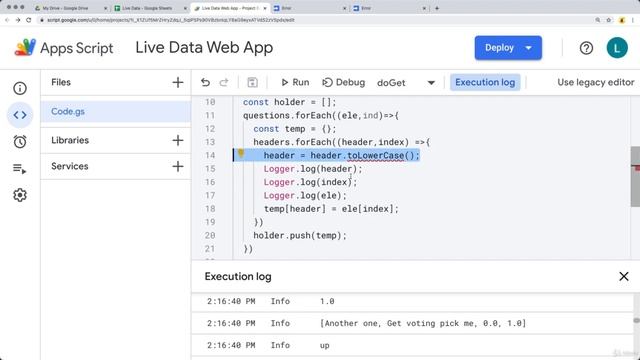The height and width of the screenshot is (360, 640).
Task: Add a library with the plus icon
Action: click(178, 140)
